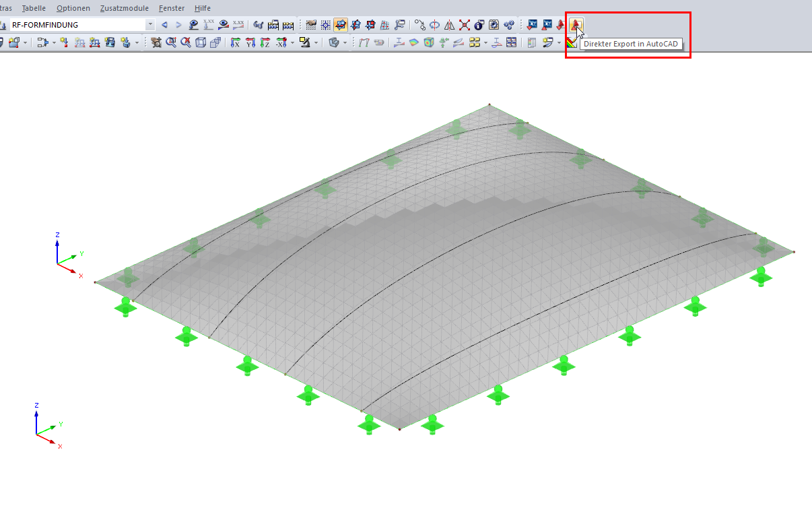This screenshot has width=812, height=506.
Task: Switch to solid 3D boxes display icon
Action: [x=215, y=42]
